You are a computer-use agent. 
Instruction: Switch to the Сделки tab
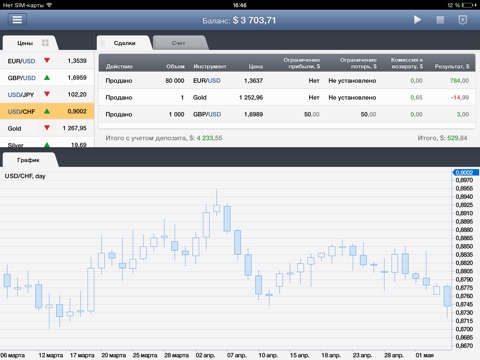(x=124, y=43)
